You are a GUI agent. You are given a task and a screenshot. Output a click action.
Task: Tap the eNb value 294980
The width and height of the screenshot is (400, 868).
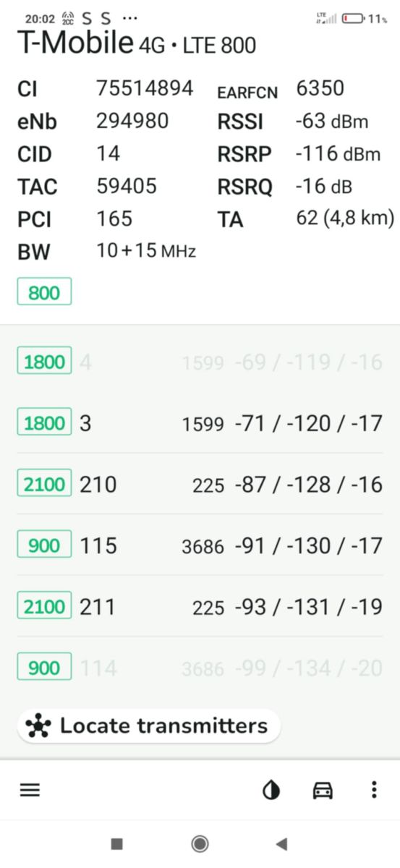click(x=132, y=121)
